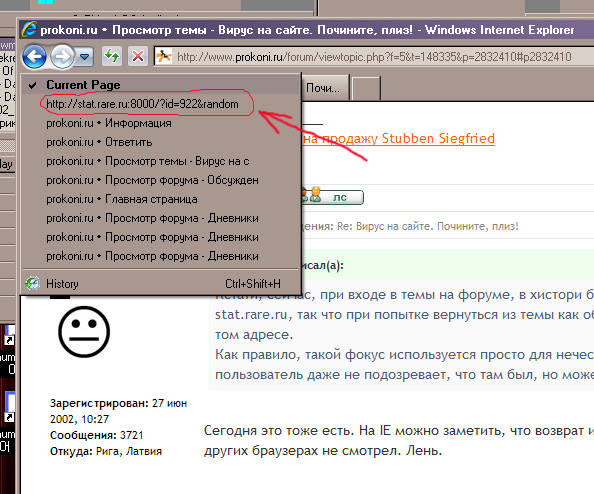Open the recent pages dropdown arrow
594x494 pixels.
pos(84,57)
